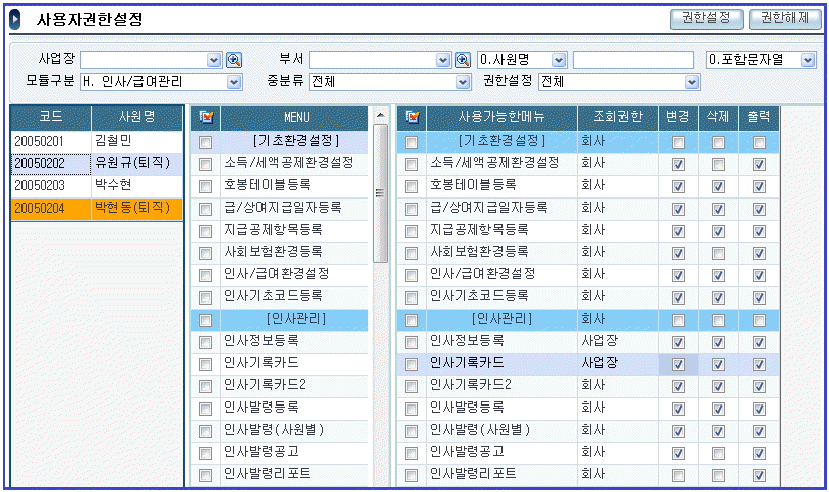Click the magnifier icon next to 사업장 field
The width and height of the screenshot is (829, 492).
(234, 60)
